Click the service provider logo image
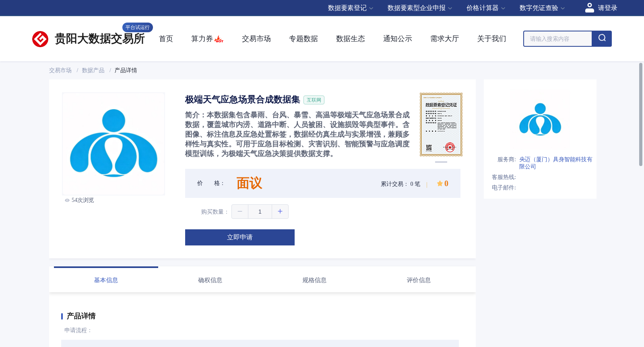 540,120
